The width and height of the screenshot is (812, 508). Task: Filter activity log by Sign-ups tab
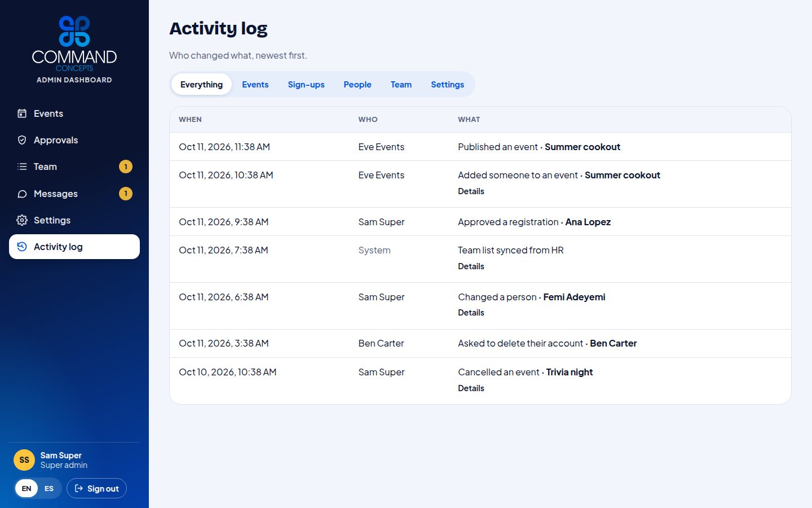click(x=306, y=85)
